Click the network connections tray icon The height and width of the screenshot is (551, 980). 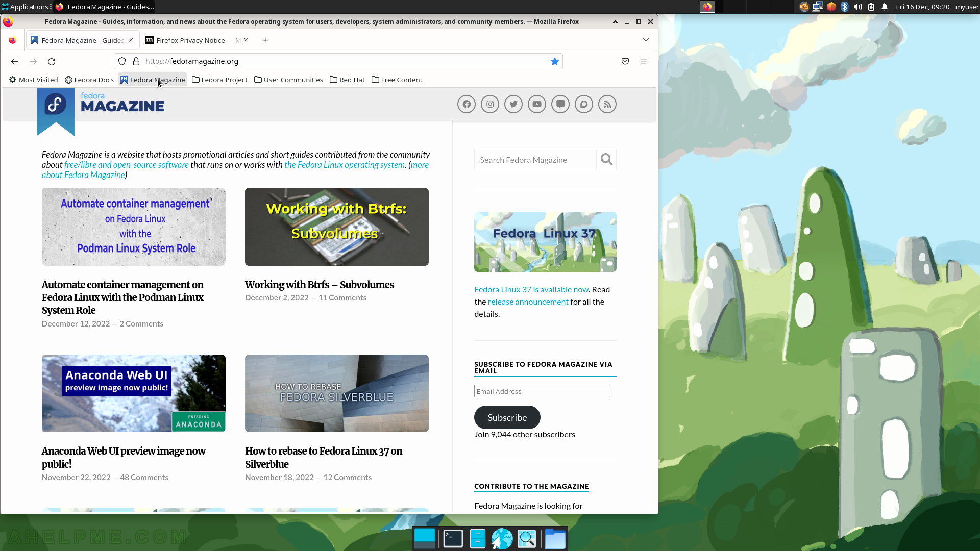pos(818,7)
